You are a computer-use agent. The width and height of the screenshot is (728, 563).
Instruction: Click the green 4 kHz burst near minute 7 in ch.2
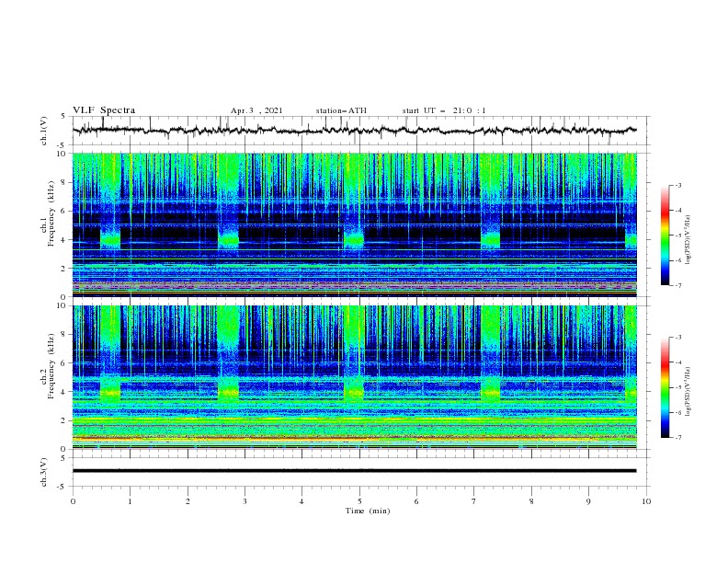click(490, 391)
